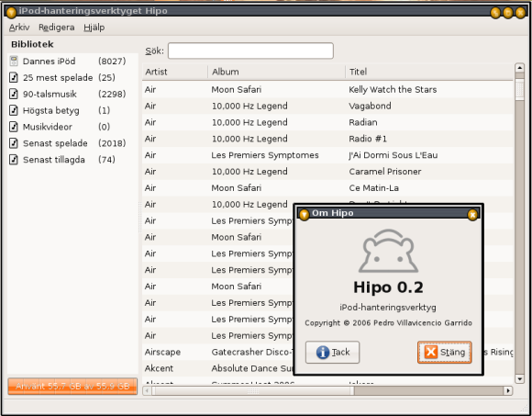
Task: Click the Copyright 2006 Pedro Villavicencio Garrido text
Action: tap(389, 322)
